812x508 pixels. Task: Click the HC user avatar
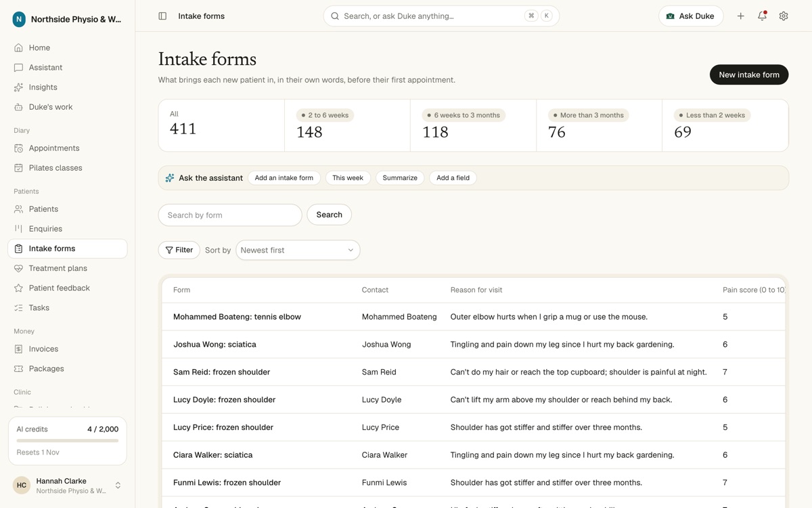22,485
